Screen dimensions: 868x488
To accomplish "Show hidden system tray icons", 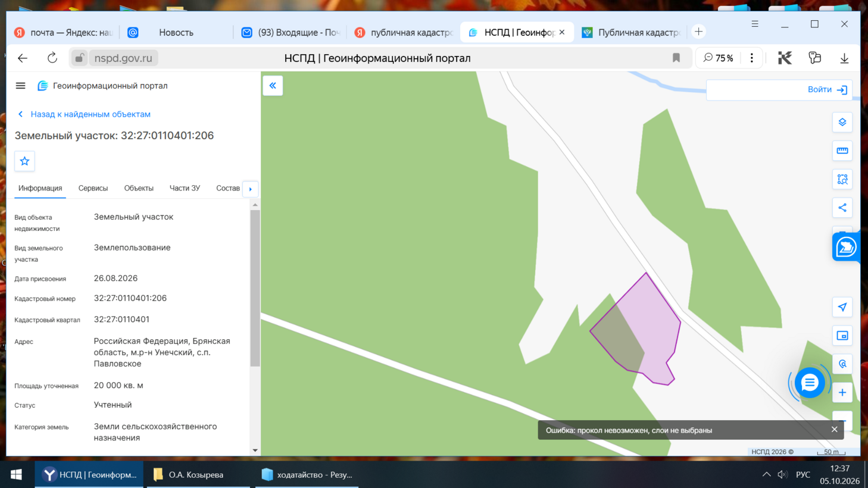I will 766,474.
